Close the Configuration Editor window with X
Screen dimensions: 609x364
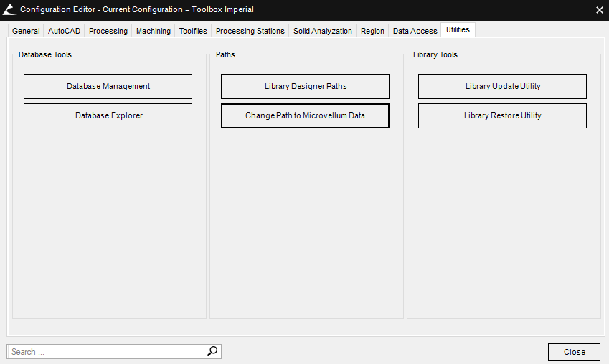(x=599, y=10)
